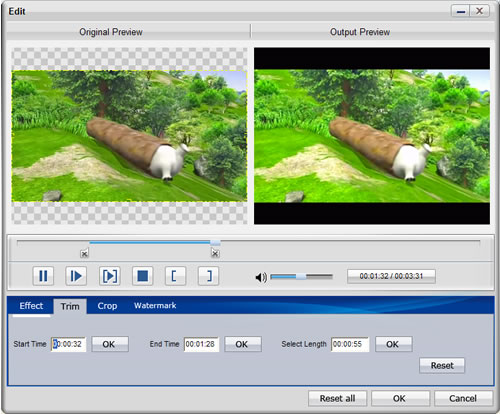Click the next frame step button
Viewport: 500px width, 414px height.
pyautogui.click(x=76, y=276)
